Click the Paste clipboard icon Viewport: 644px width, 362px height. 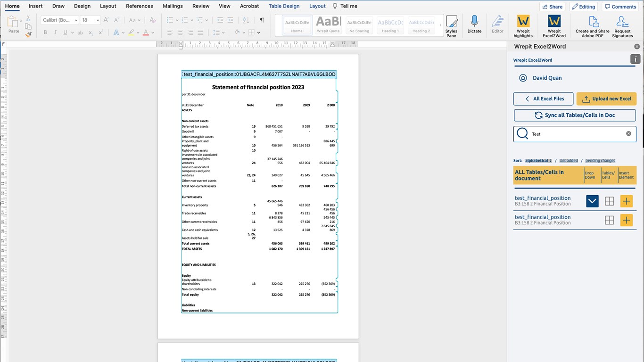(x=14, y=22)
